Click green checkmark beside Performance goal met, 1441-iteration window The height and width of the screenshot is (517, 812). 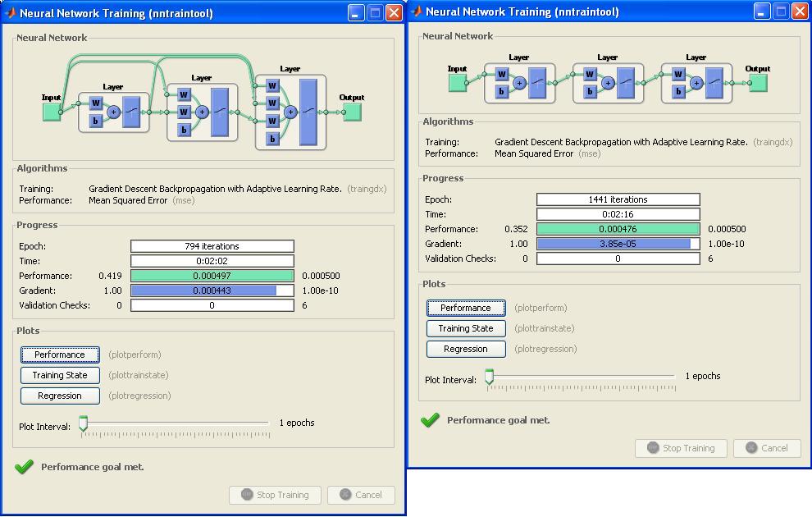click(x=430, y=420)
